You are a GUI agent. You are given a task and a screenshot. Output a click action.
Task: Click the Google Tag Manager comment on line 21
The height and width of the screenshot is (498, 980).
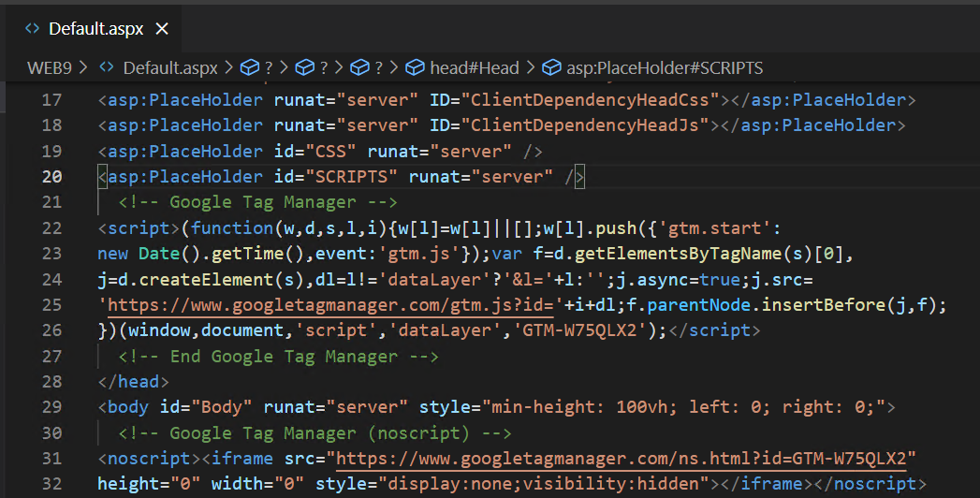tap(258, 202)
